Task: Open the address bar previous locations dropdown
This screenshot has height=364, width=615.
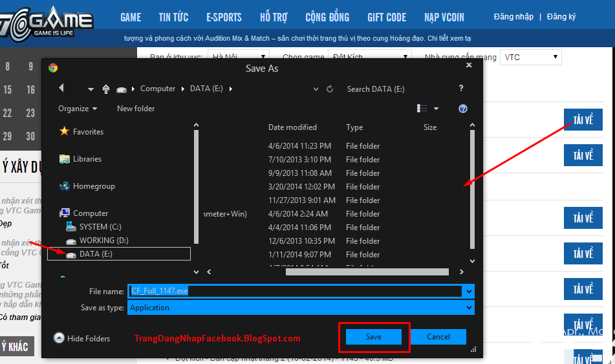Action: (316, 89)
